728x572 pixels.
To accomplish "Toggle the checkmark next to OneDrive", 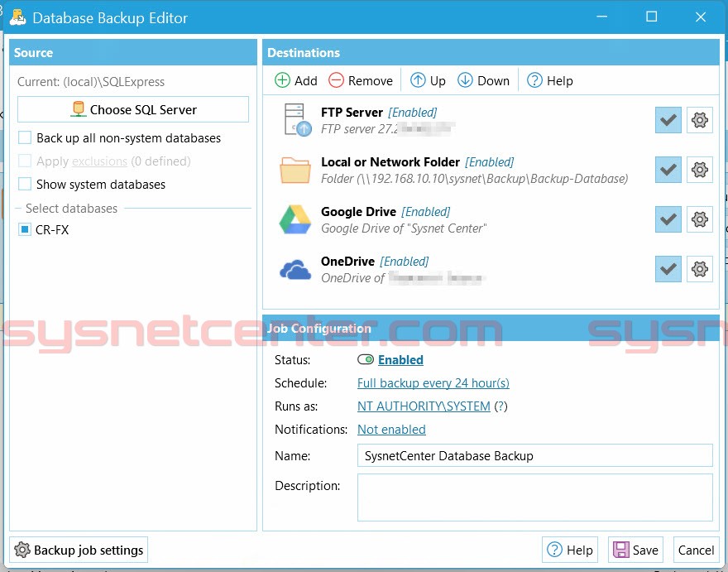I will tap(668, 269).
